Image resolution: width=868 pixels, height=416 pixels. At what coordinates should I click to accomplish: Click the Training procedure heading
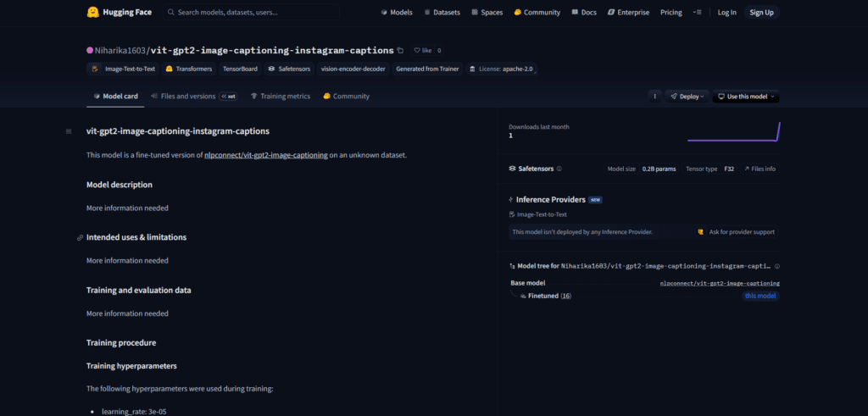tap(121, 343)
